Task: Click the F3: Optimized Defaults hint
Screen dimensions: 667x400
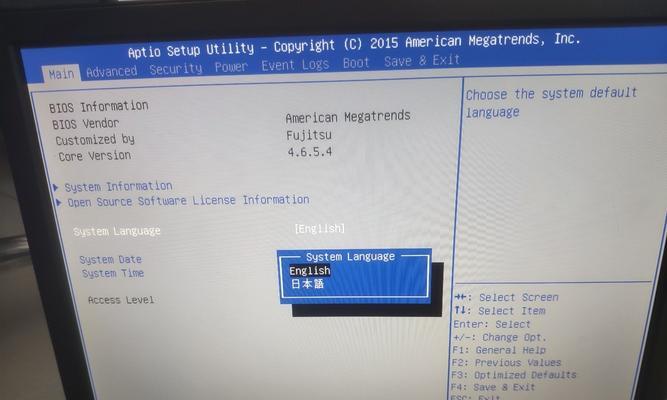Action: [x=513, y=375]
